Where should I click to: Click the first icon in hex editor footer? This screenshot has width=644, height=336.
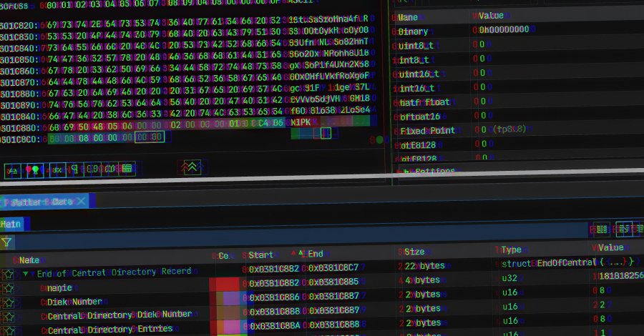[x=11, y=170]
